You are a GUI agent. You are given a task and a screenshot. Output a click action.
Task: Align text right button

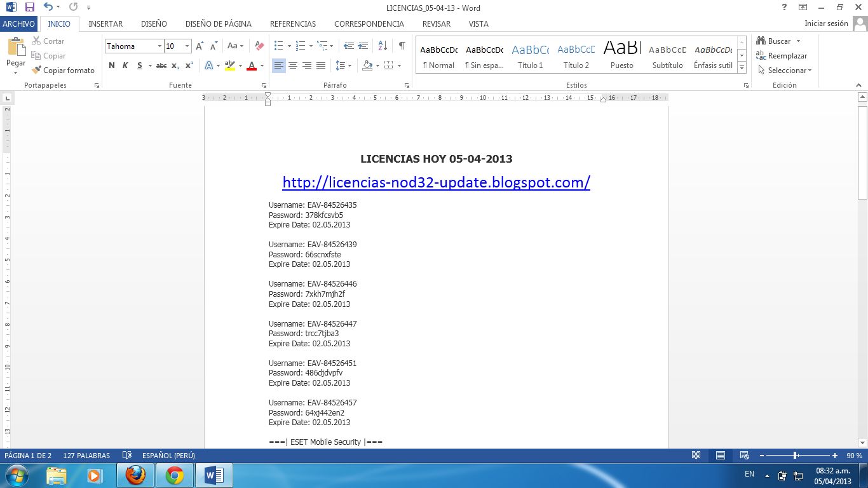pyautogui.click(x=307, y=65)
